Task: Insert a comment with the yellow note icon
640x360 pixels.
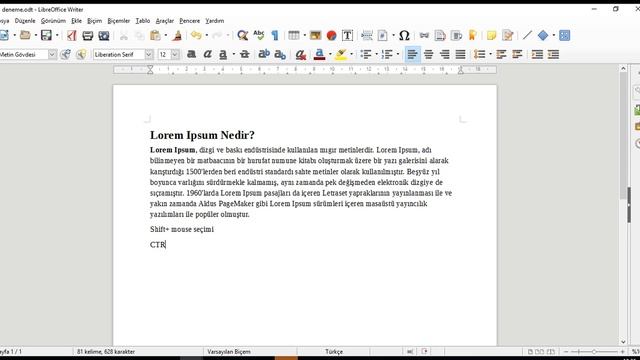Action: pyautogui.click(x=491, y=36)
